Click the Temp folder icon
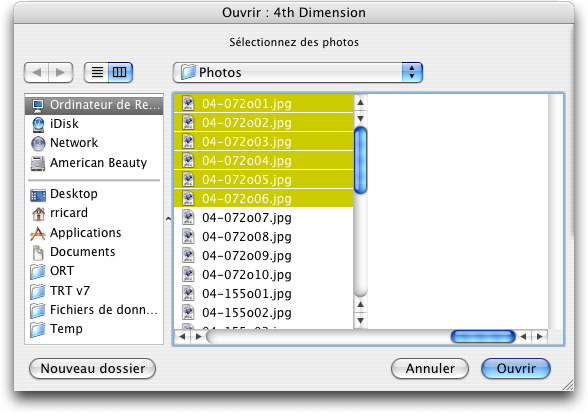 click(38, 329)
